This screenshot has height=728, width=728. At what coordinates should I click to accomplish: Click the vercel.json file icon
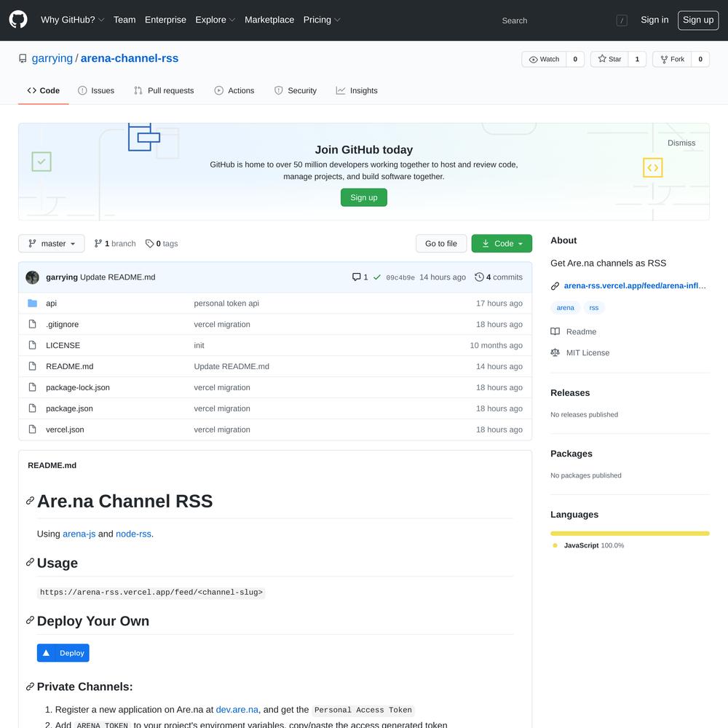(x=32, y=430)
